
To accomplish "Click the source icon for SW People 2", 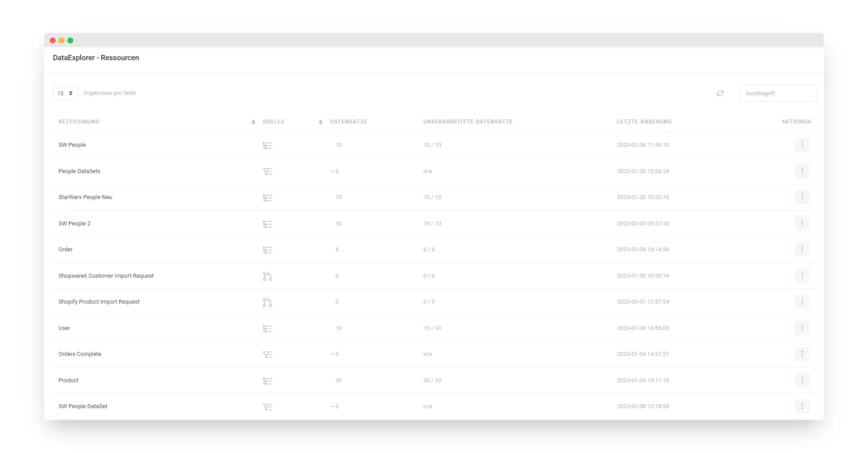I will pyautogui.click(x=268, y=224).
